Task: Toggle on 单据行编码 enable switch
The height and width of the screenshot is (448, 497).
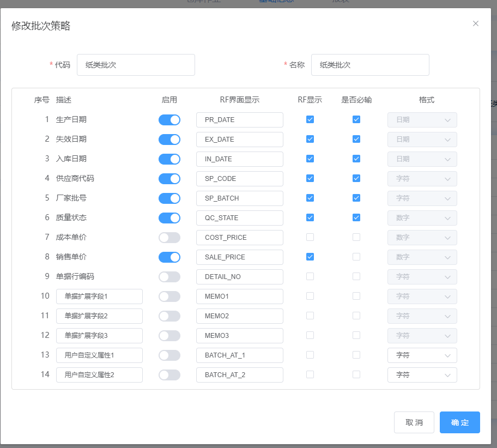Action: coord(169,277)
